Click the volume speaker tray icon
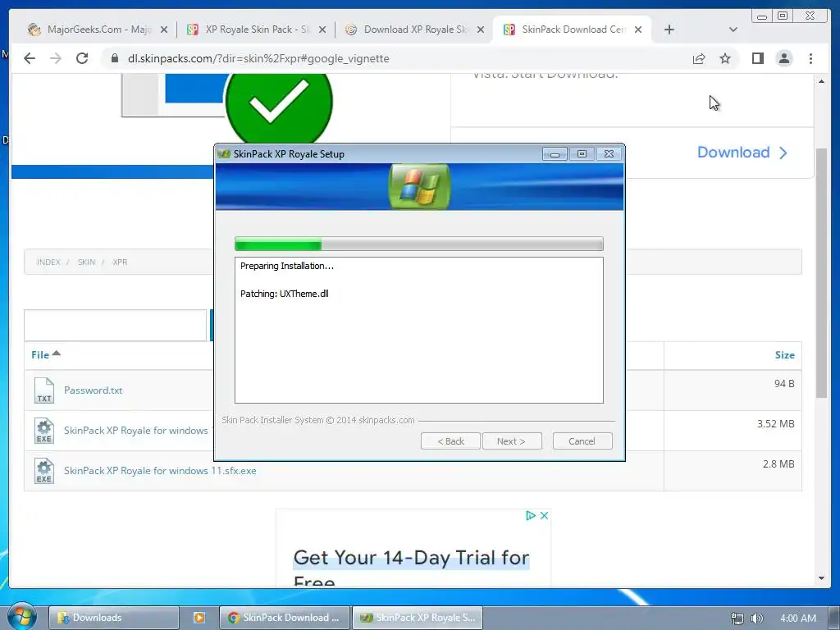Viewport: 840px width, 630px height. [x=756, y=619]
